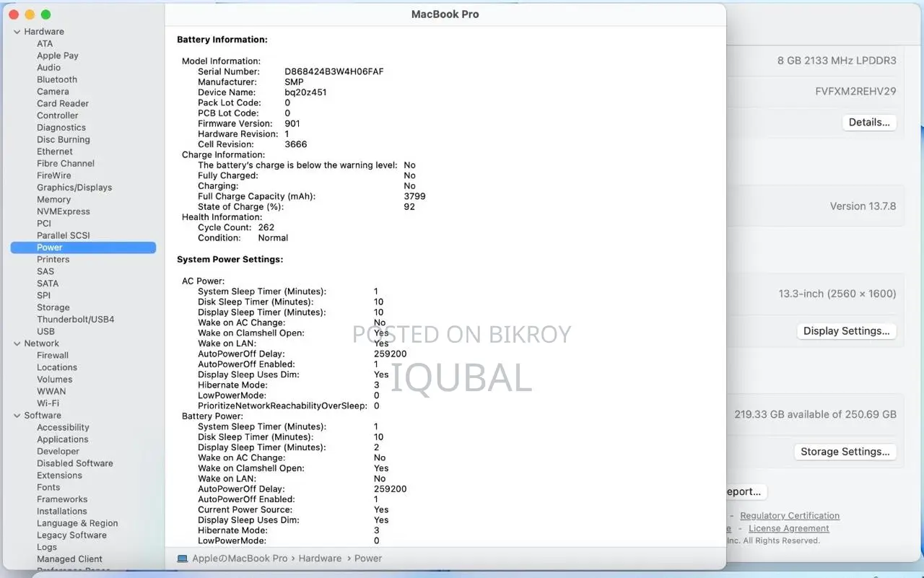Open Thunderbolt/USB4 details

coord(76,320)
